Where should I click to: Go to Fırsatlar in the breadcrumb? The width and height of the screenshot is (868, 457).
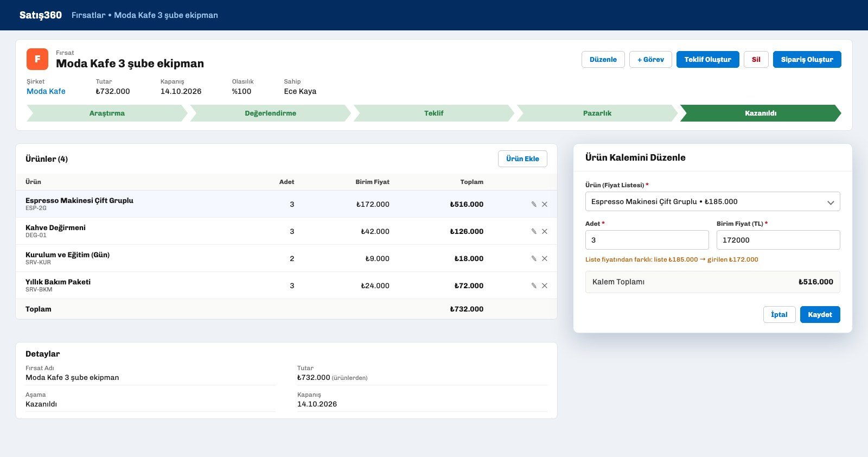tap(88, 15)
